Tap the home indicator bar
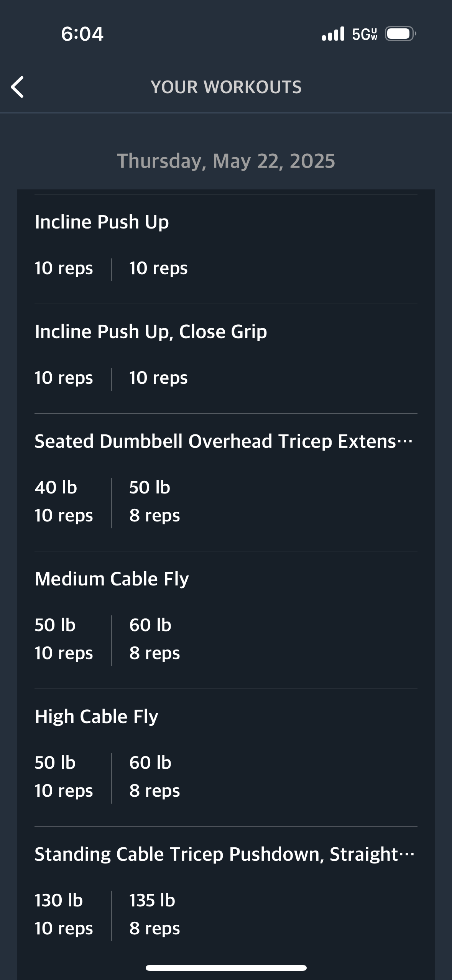The image size is (452, 980). (226, 968)
